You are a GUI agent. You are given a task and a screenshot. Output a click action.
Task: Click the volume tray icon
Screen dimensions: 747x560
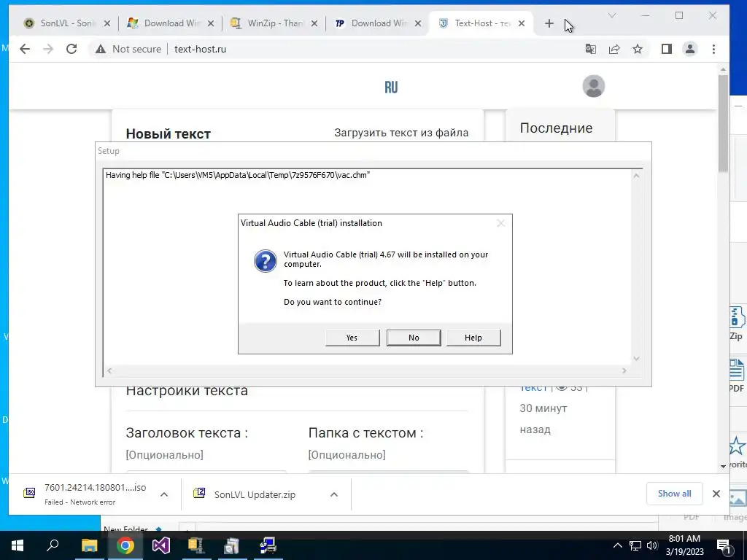(652, 545)
